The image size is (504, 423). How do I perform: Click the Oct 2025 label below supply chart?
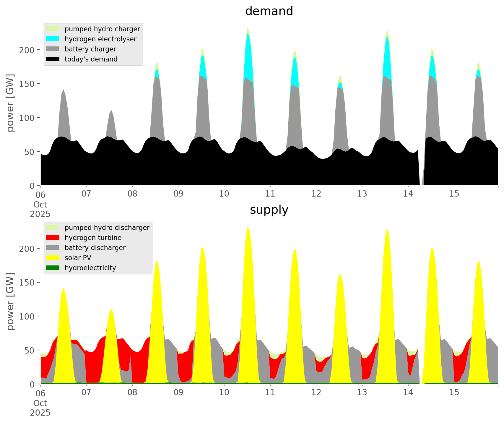[40, 408]
